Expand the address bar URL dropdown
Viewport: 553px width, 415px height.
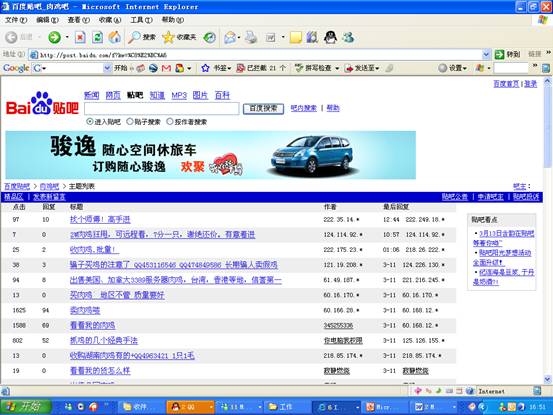click(x=486, y=54)
